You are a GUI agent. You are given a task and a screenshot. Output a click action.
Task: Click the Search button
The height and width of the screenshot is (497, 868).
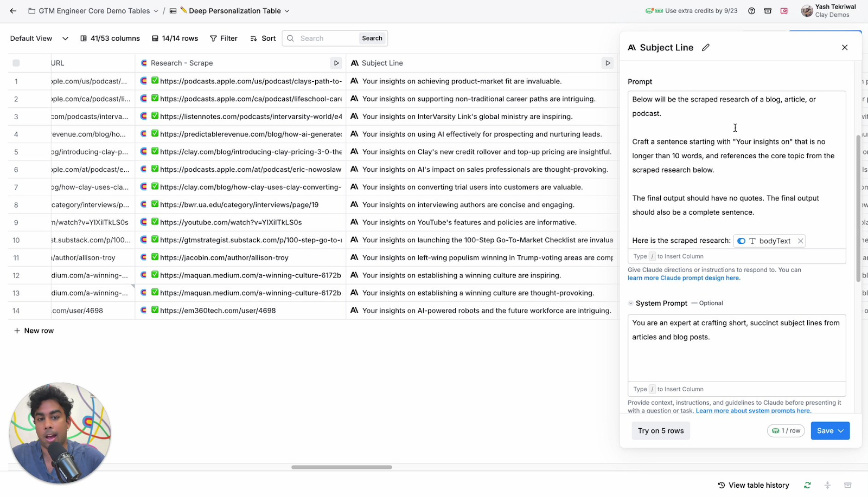tap(372, 38)
